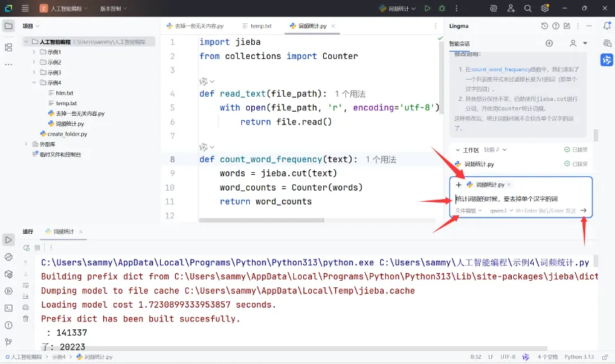Open more run actions in title bar
Viewport: 615px width, 364px height.
(x=456, y=9)
